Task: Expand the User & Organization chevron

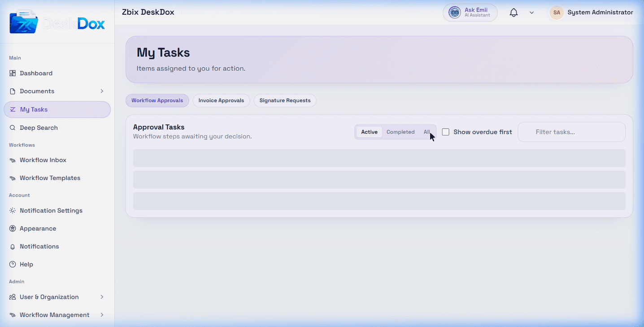Action: [x=102, y=297]
